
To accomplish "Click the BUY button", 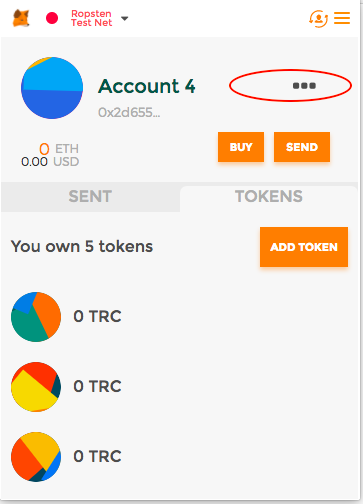I will 241,147.
